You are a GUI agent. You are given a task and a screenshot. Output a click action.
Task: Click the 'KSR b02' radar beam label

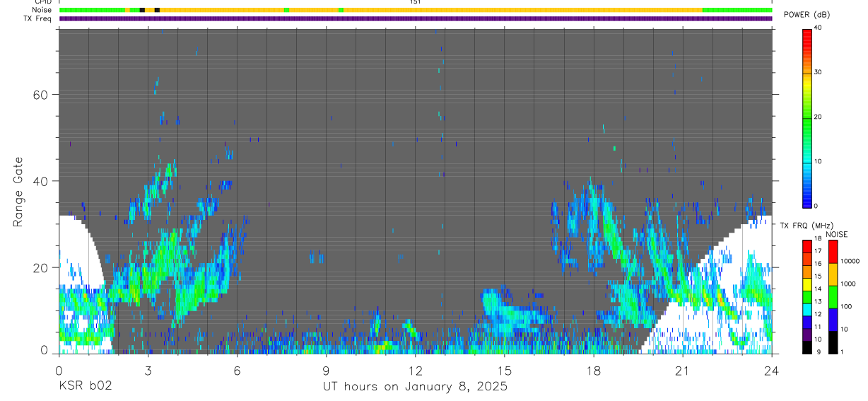pyautogui.click(x=85, y=386)
